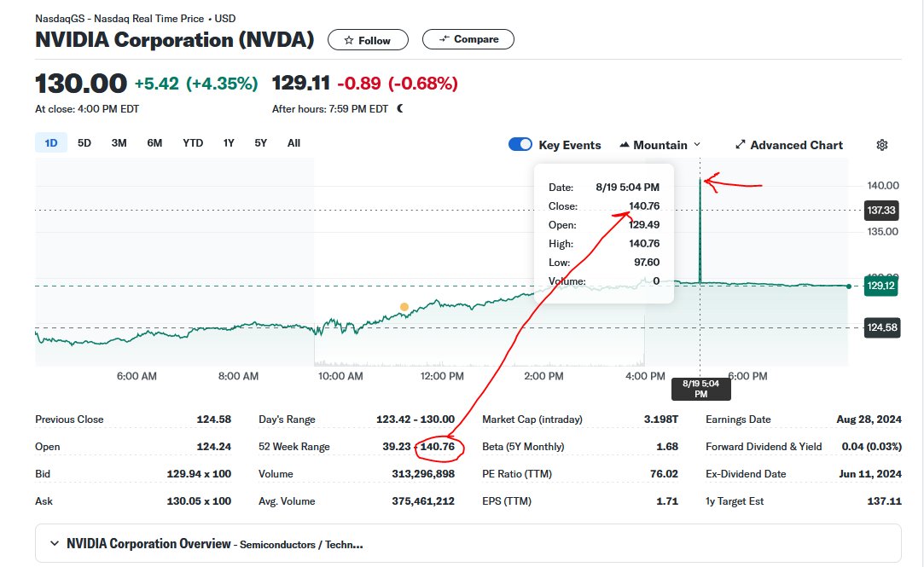Click the 124.58 previous close axis label
Image resolution: width=924 pixels, height=567 pixels.
click(x=882, y=327)
